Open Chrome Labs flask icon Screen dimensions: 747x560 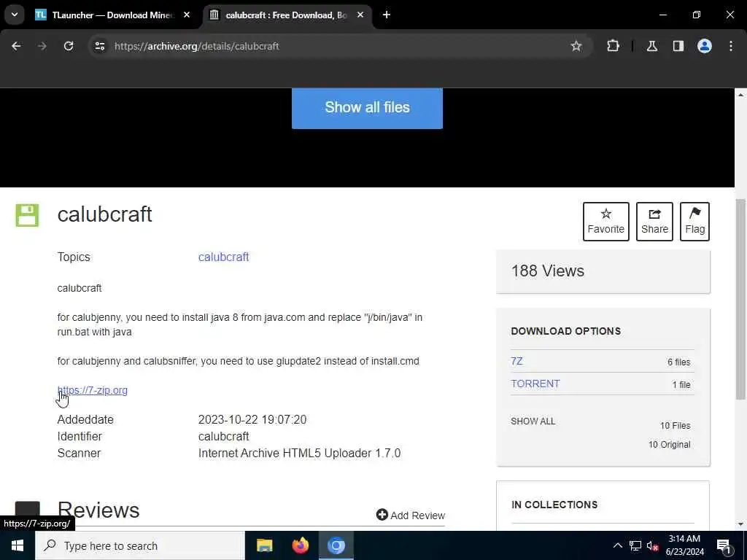(652, 46)
